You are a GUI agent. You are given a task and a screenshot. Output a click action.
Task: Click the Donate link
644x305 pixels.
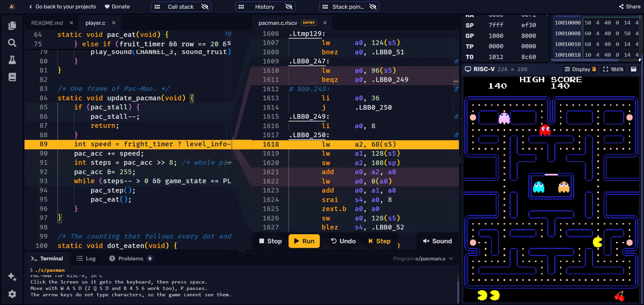pyautogui.click(x=117, y=7)
